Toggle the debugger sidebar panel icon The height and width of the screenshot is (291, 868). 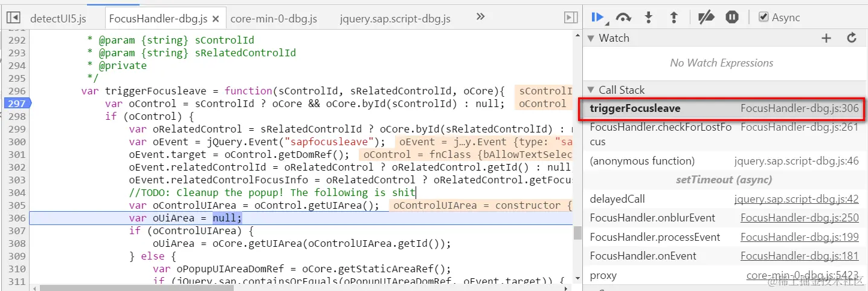[570, 18]
